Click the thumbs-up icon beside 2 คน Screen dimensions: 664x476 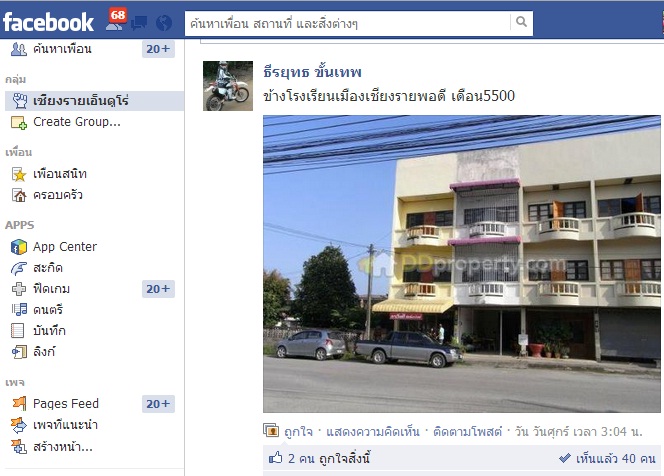[275, 457]
